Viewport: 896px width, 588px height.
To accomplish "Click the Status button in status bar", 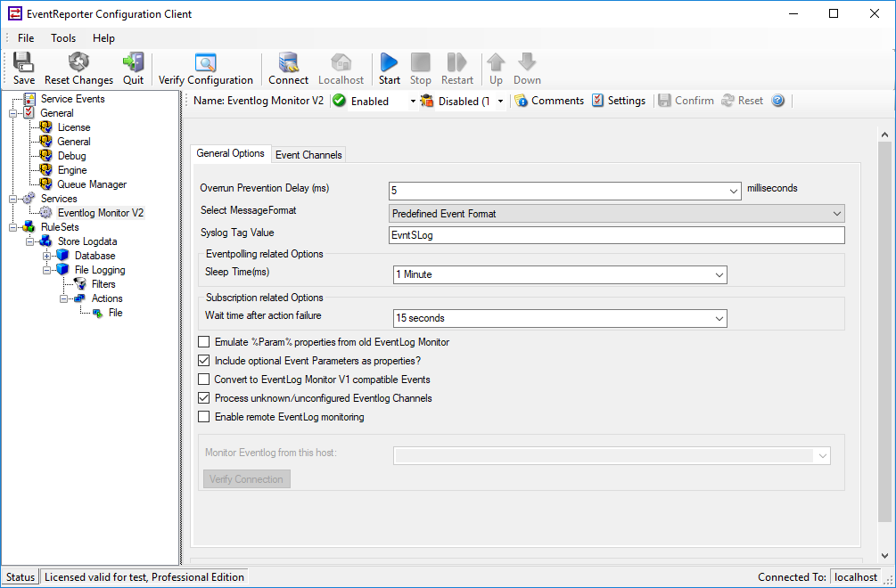I will [x=21, y=577].
